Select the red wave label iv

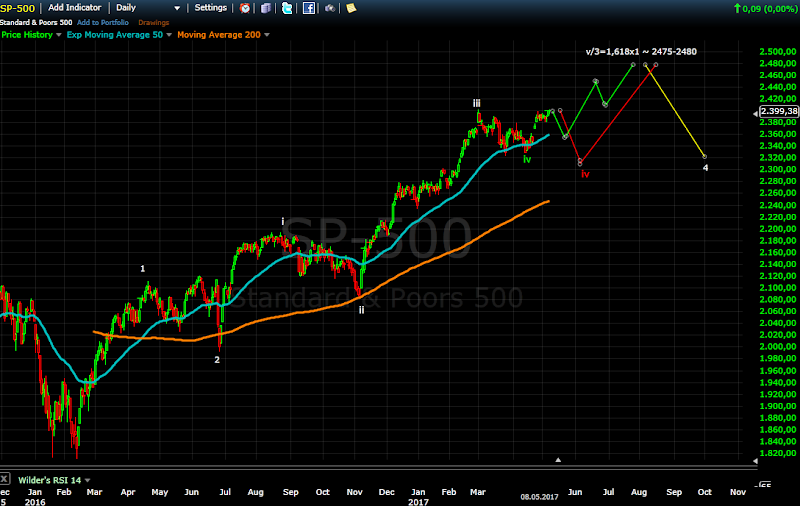point(585,174)
